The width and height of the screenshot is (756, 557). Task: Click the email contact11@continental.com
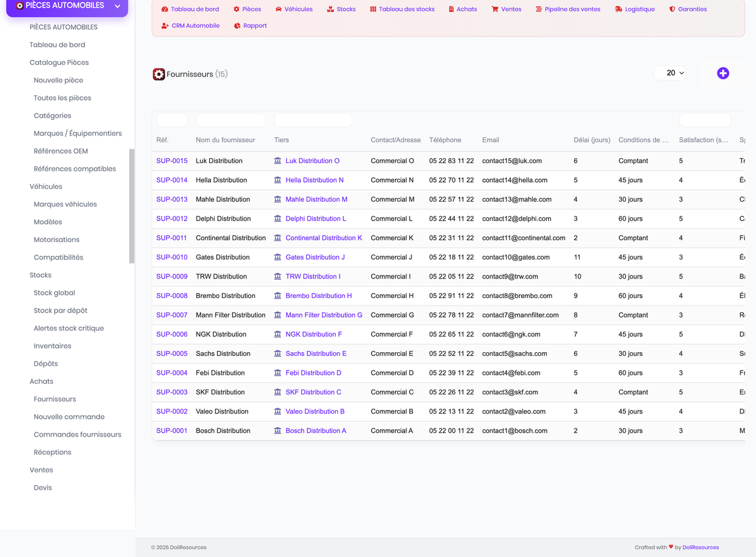tap(524, 238)
